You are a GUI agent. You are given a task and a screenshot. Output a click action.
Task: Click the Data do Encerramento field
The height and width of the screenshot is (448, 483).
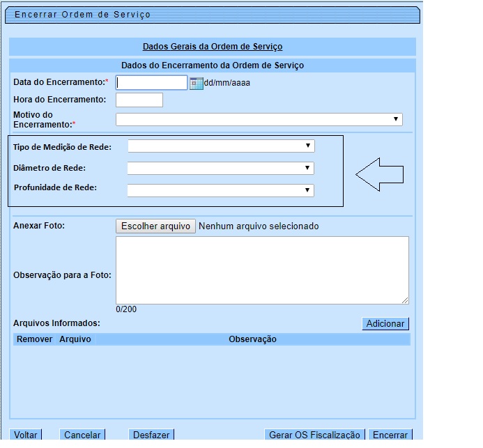click(152, 83)
